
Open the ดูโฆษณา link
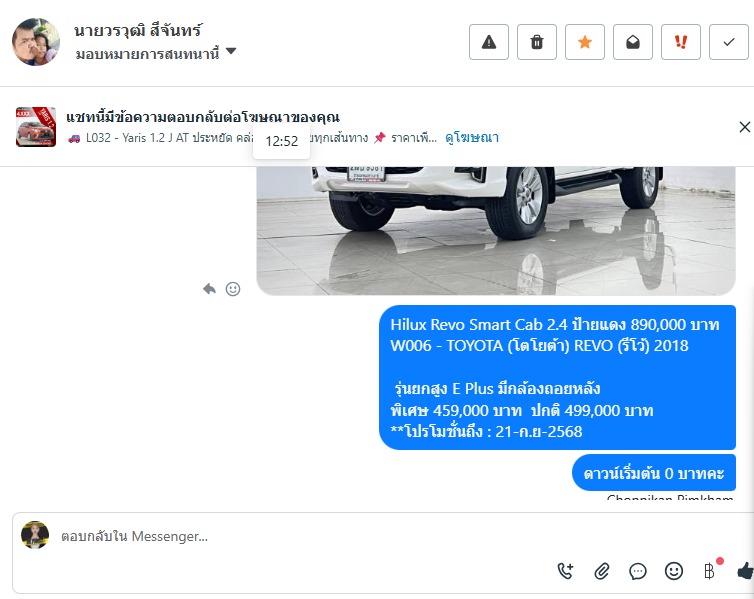472,137
